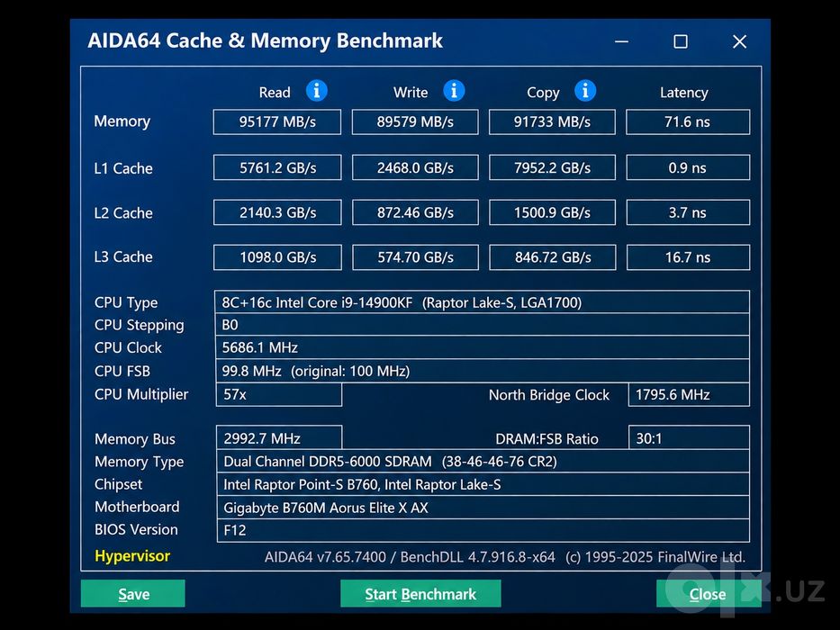
Task: Close window with the X icon
Action: [739, 41]
